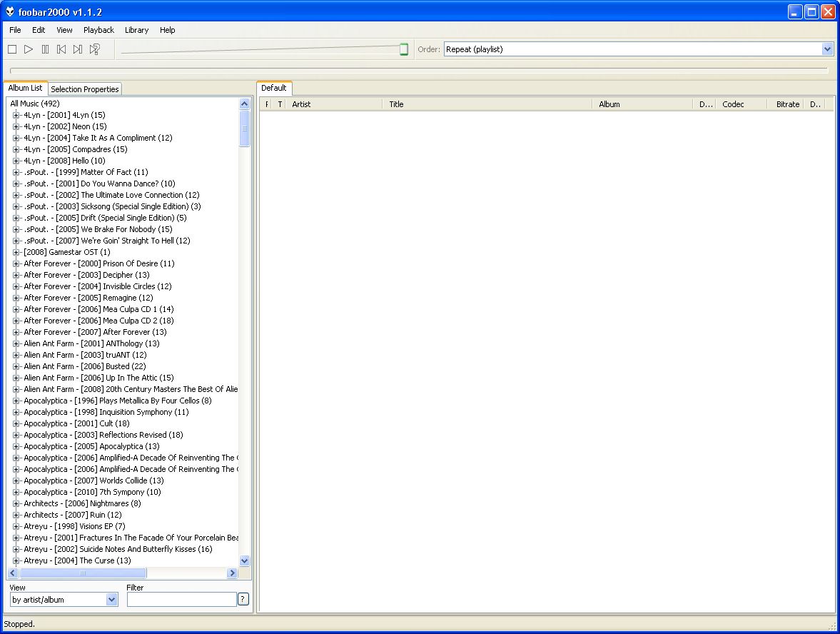
Task: Click album list horizontal scroll left arrow
Action: pyautogui.click(x=14, y=573)
